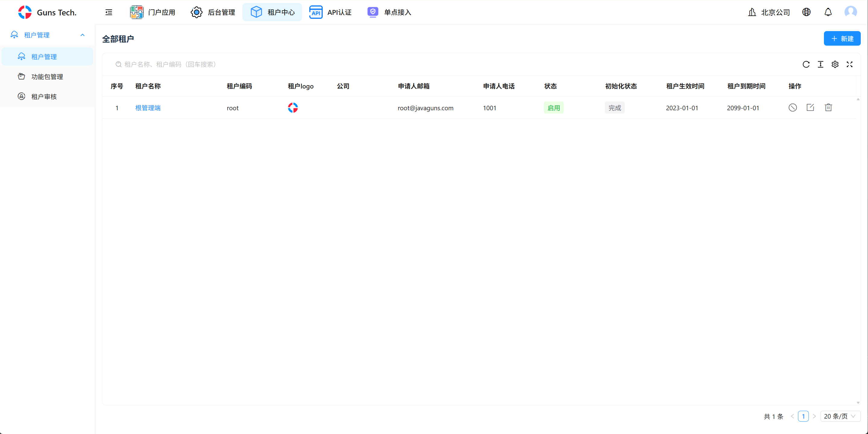Screen dimensions: 868x434
Task: Delete the root tenant row
Action: coord(828,108)
